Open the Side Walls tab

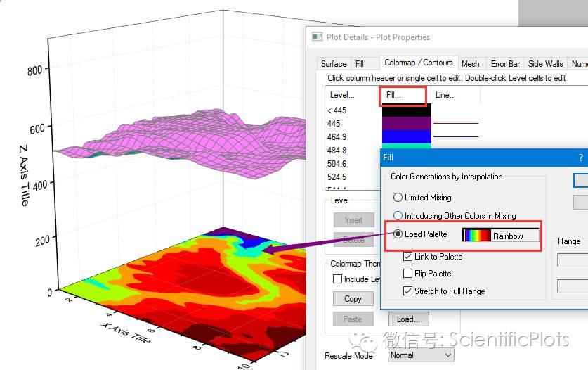tap(545, 63)
